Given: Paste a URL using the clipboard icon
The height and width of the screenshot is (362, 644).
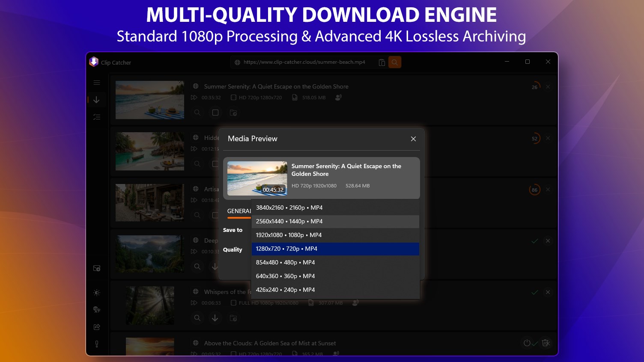Looking at the screenshot, I should click(382, 62).
